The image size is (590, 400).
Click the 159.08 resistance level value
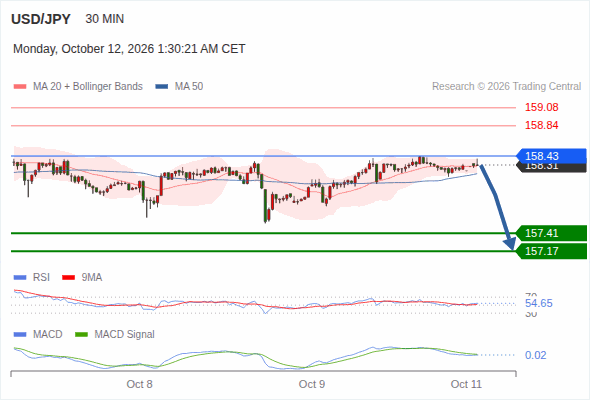(541, 107)
